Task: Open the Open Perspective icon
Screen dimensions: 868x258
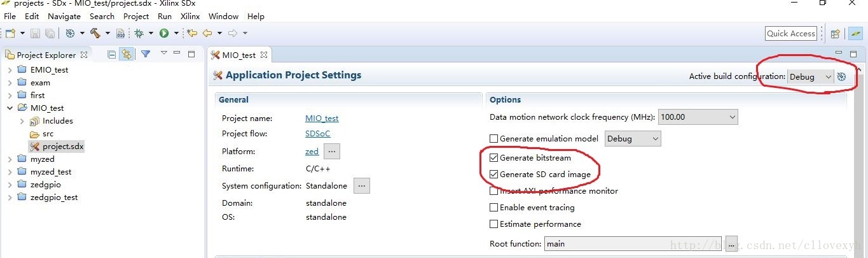Action: pyautogui.click(x=836, y=34)
